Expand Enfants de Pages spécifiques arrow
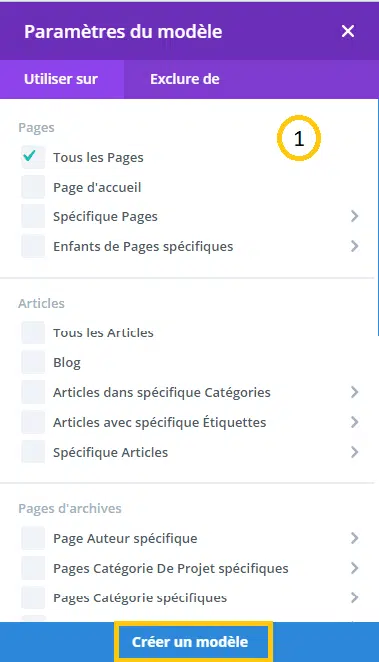 [355, 246]
